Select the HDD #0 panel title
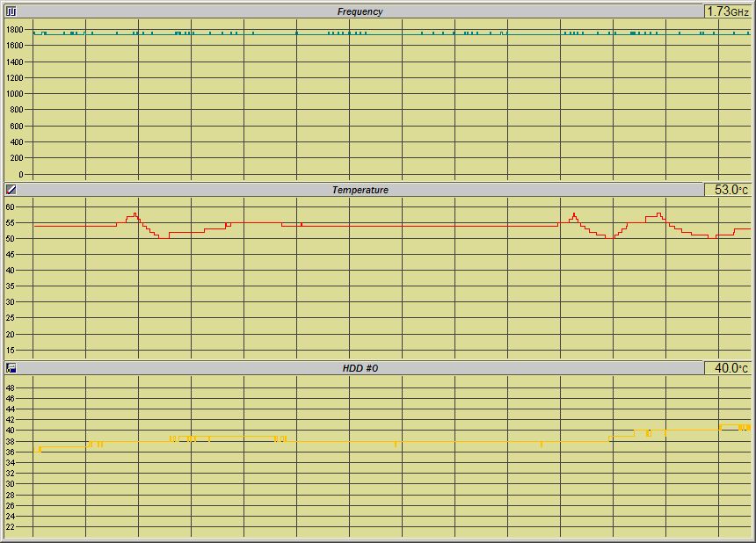The width and height of the screenshot is (756, 543). point(360,368)
